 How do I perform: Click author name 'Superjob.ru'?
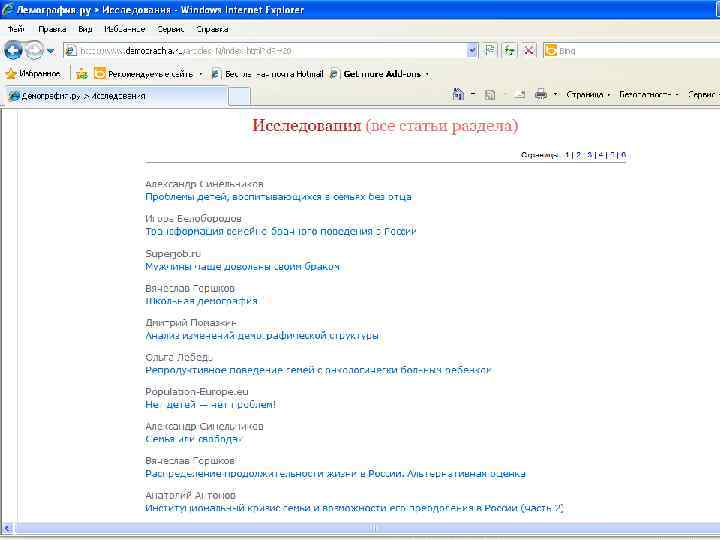point(173,253)
